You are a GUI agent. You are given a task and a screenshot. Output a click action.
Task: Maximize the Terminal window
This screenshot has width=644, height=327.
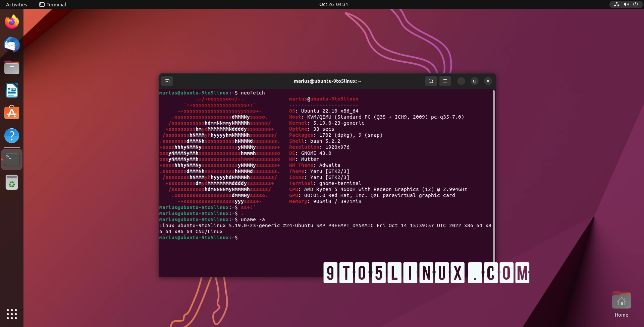pyautogui.click(x=475, y=81)
